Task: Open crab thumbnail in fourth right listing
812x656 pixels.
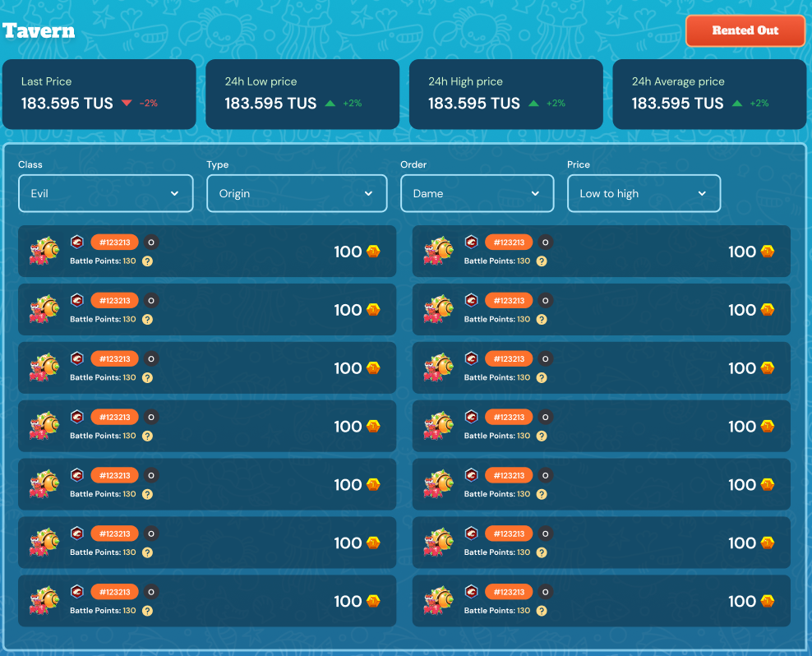Action: [x=439, y=426]
